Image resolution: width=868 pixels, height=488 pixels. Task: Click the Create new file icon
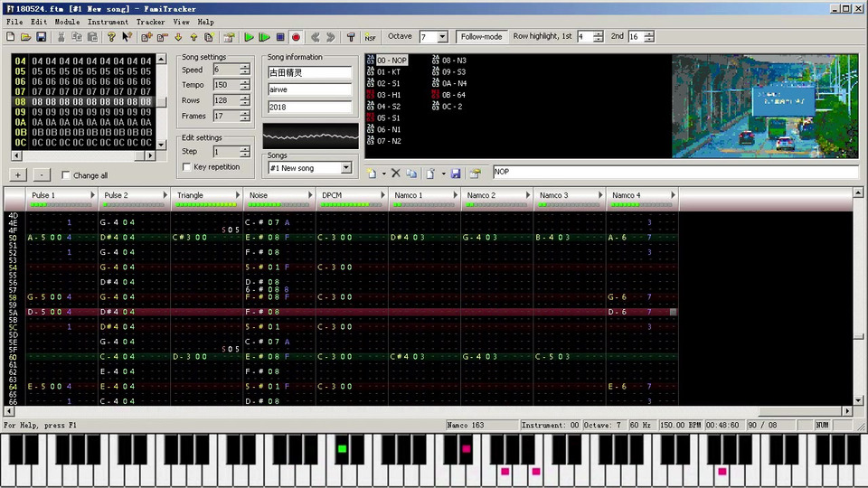10,37
